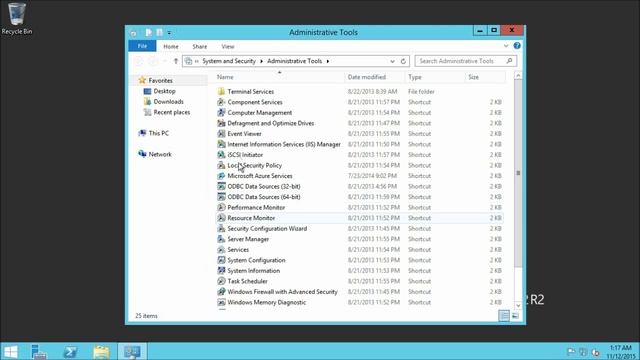This screenshot has height=360, width=640.
Task: Select Network in the navigation pane
Action: [160, 154]
